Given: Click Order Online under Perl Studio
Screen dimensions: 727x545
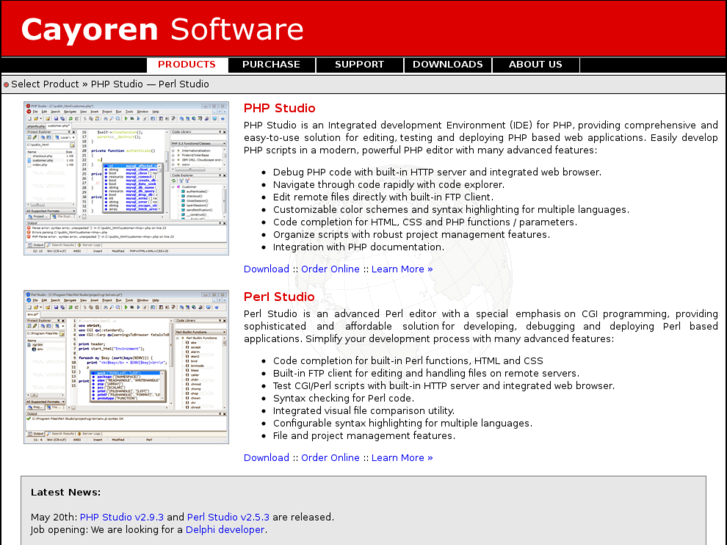Looking at the screenshot, I should 330,458.
